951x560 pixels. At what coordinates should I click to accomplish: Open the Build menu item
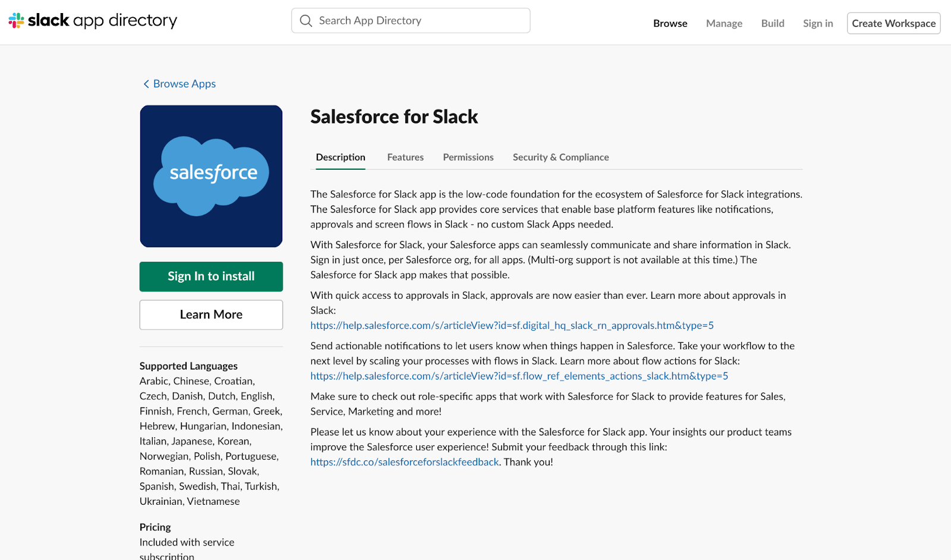(x=772, y=23)
